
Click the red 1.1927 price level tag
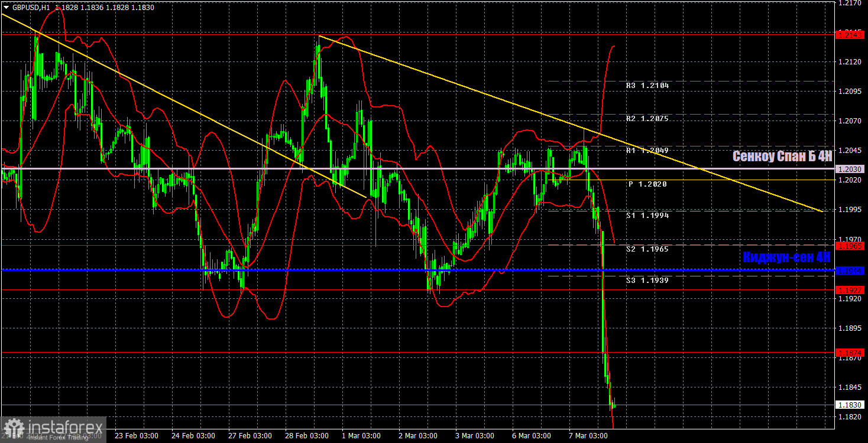[x=851, y=290]
